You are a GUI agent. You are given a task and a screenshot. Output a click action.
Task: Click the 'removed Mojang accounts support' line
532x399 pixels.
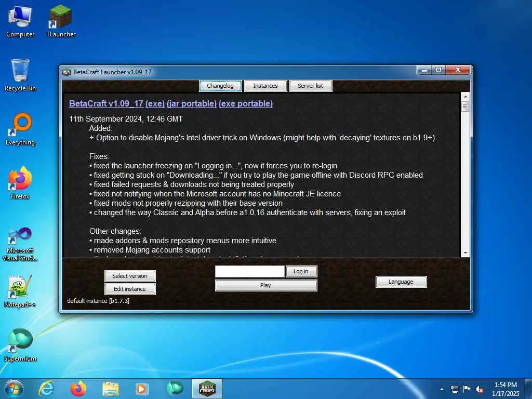pyautogui.click(x=150, y=250)
